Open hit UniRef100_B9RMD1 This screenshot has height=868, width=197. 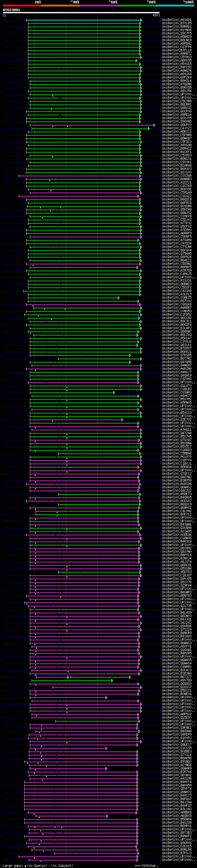177,26
